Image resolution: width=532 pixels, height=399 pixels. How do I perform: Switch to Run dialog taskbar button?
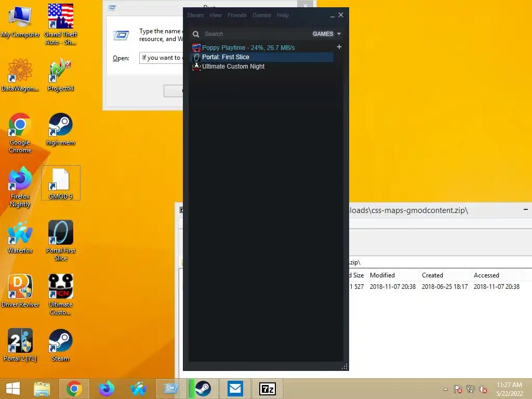tap(170, 389)
